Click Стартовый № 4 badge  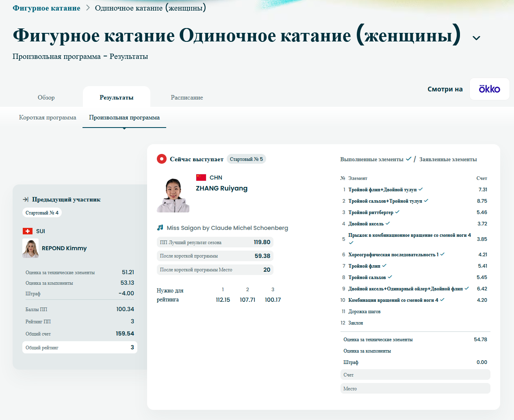point(42,213)
